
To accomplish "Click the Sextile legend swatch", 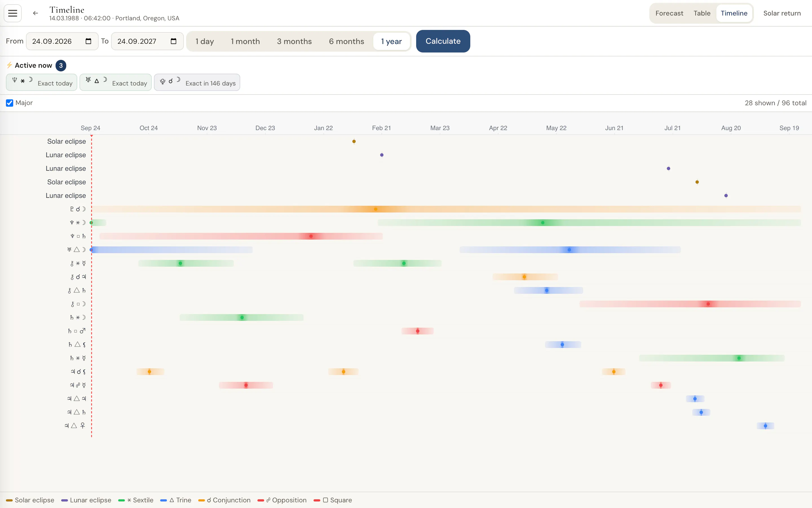I will click(x=122, y=500).
